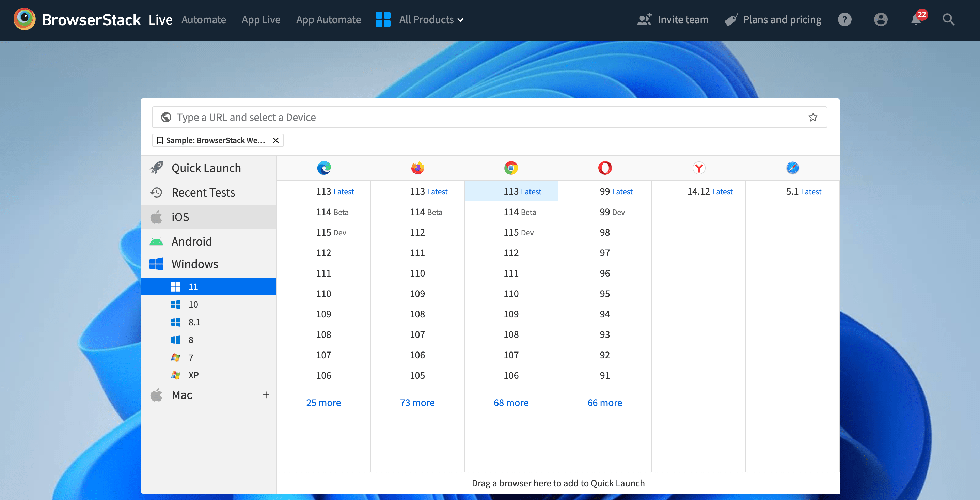980x500 pixels.
Task: Select the Chrome browser icon
Action: click(511, 168)
